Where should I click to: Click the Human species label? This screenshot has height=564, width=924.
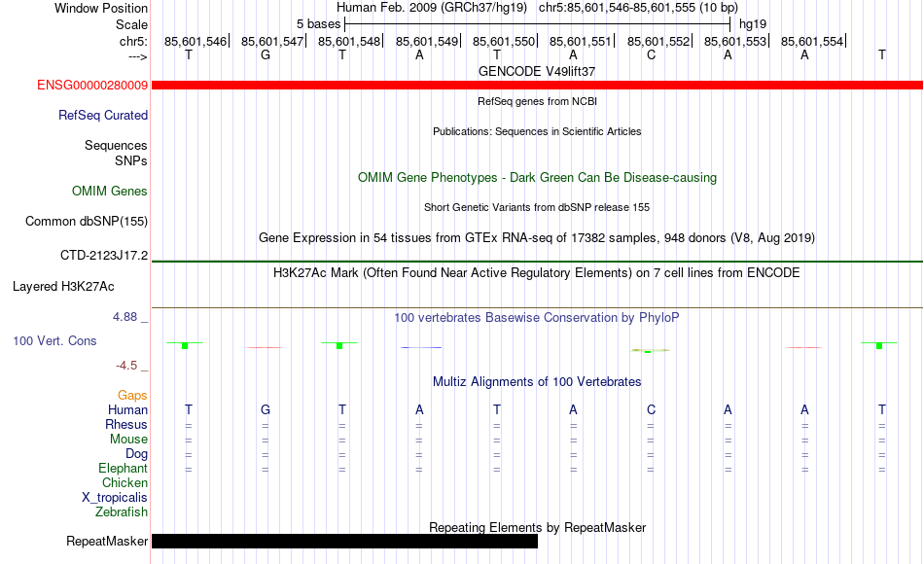coord(127,410)
